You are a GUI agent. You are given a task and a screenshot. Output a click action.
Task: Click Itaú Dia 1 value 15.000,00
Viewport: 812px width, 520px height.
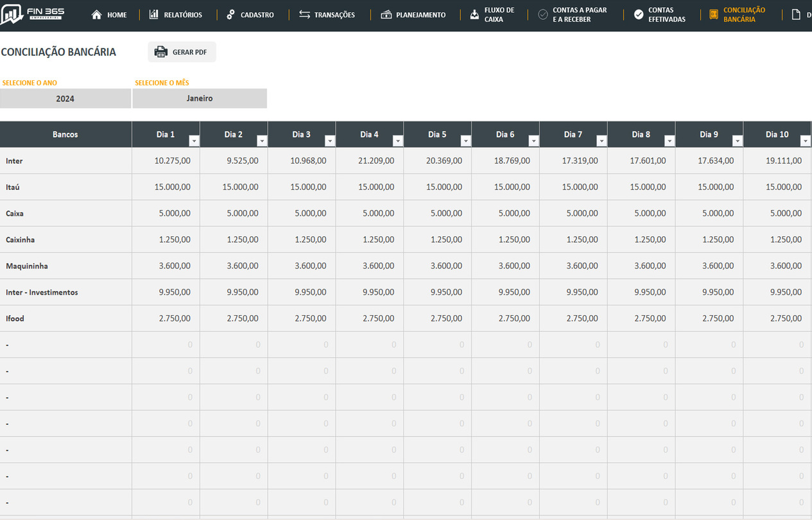click(x=173, y=187)
